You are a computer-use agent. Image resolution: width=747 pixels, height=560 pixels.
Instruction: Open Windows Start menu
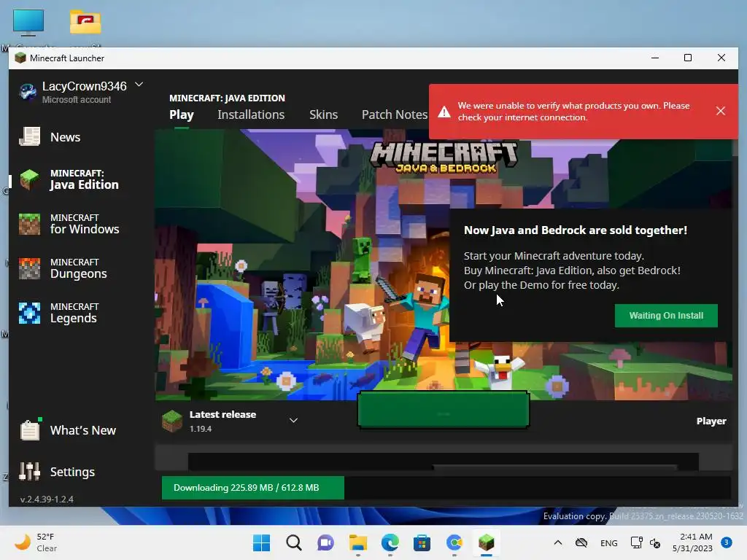coord(261,542)
